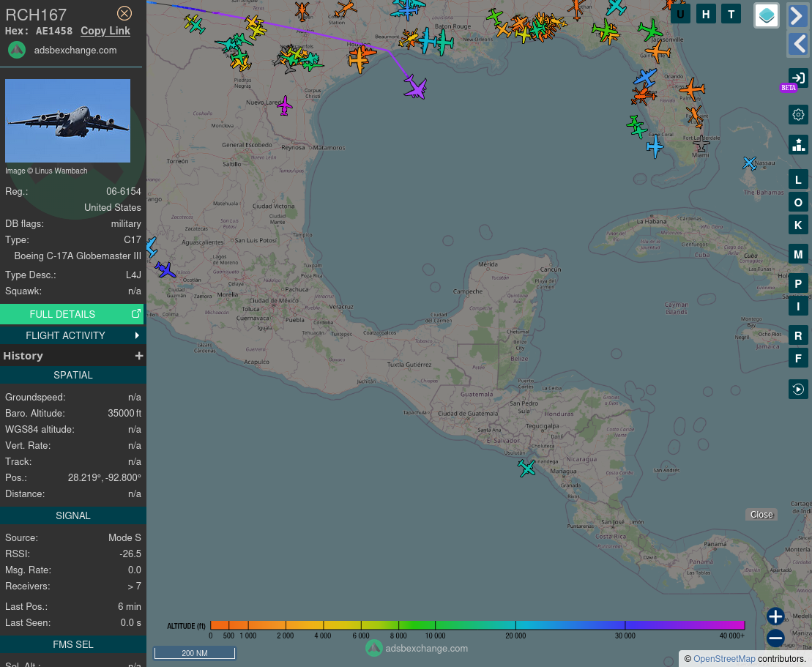Viewport: 812px width, 667px height.
Task: Toggle the U filter button
Action: click(680, 14)
